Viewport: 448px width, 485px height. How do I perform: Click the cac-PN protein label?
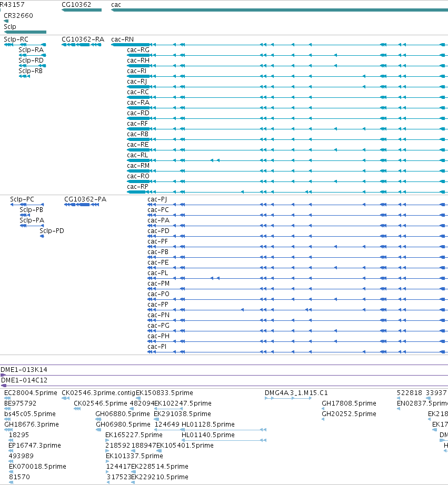(x=158, y=315)
